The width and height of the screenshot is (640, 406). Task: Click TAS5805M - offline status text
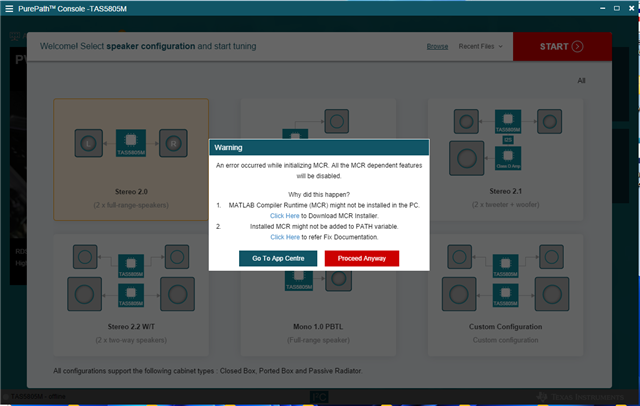coord(38,397)
